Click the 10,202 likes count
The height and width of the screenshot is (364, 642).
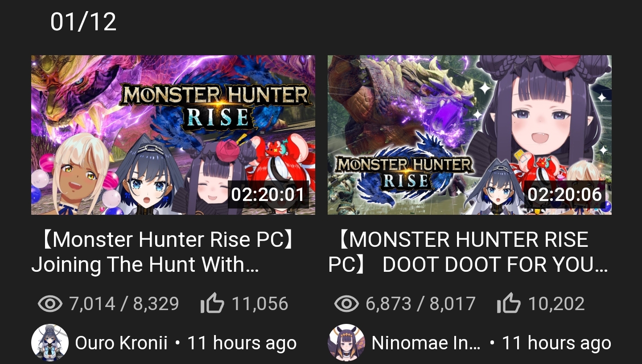pos(556,304)
